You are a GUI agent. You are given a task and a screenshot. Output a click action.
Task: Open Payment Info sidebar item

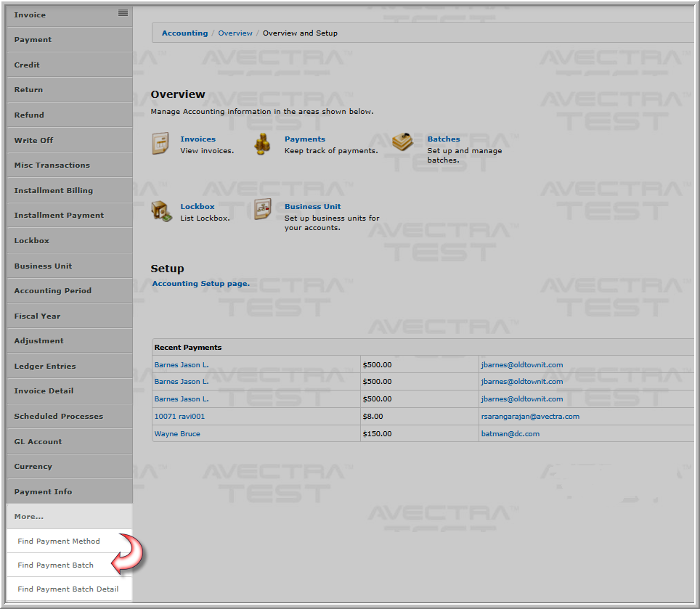(x=70, y=491)
